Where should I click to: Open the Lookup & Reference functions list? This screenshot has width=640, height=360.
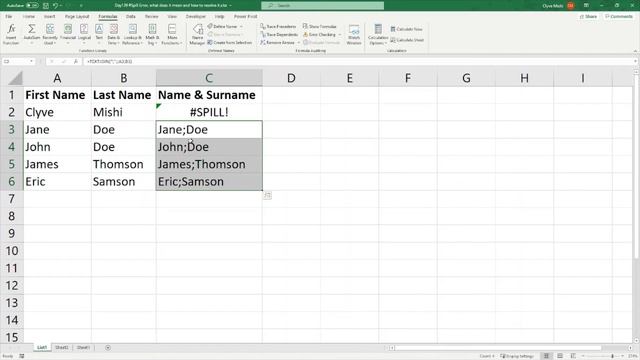(x=132, y=34)
